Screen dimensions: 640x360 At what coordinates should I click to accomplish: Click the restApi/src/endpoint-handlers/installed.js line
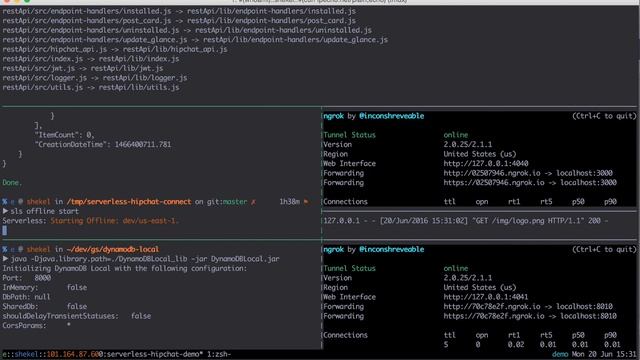point(179,11)
